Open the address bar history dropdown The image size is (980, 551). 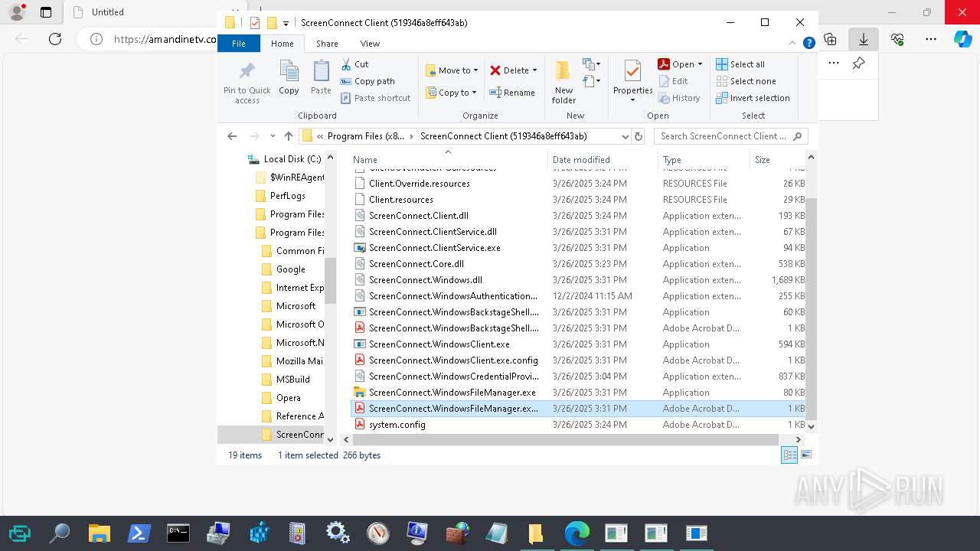625,136
